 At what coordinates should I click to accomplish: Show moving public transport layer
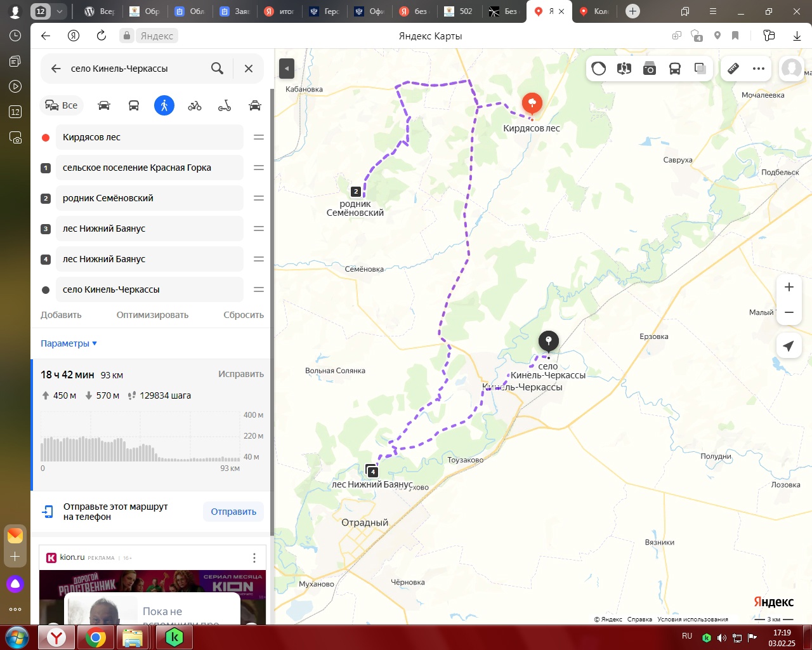(x=675, y=69)
